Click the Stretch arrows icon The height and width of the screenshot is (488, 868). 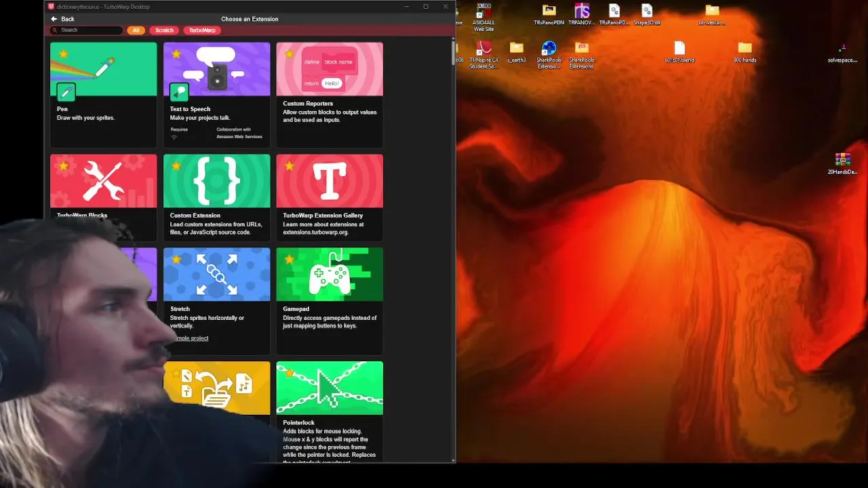click(x=216, y=274)
